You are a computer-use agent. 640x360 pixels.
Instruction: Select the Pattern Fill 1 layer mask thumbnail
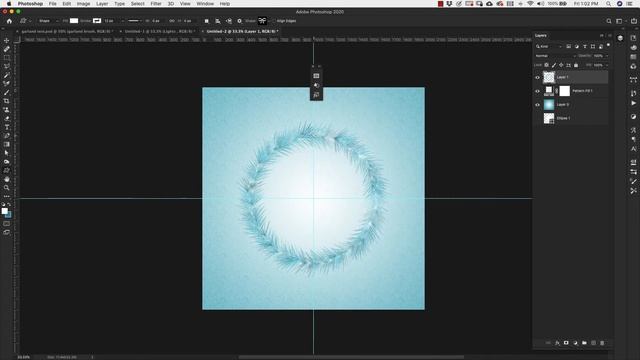coord(564,91)
